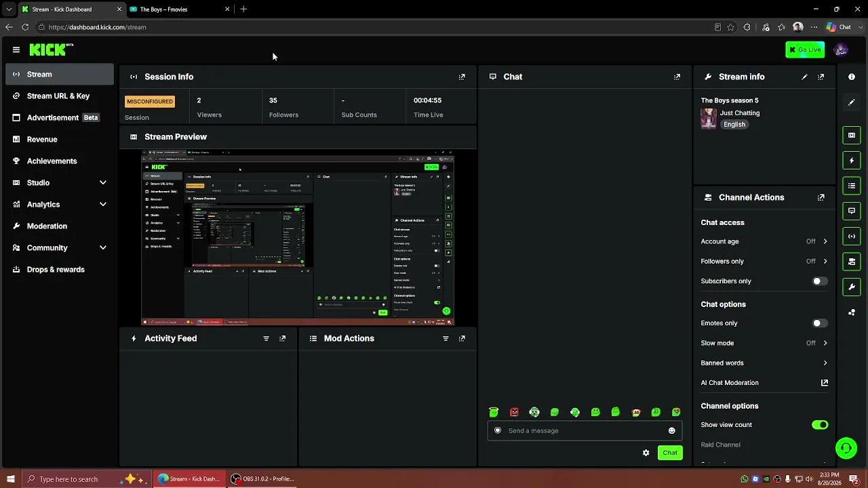Open the green headset support button
The width and height of the screenshot is (868, 488).
[x=846, y=448]
